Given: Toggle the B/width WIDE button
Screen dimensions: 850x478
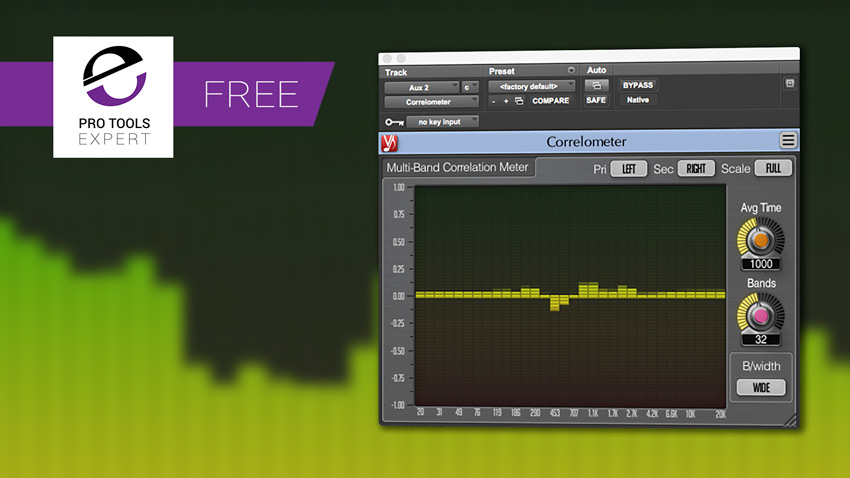Looking at the screenshot, I should pyautogui.click(x=761, y=387).
